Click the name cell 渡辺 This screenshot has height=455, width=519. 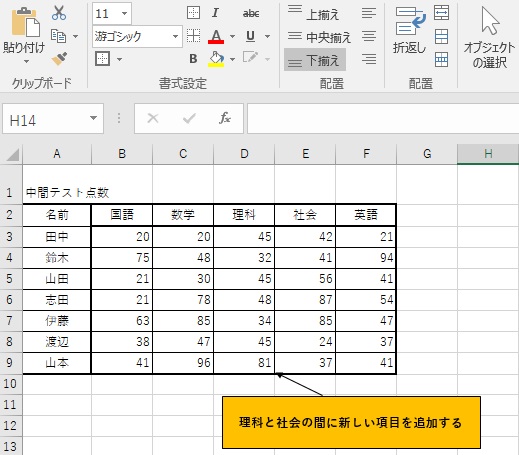click(x=57, y=342)
